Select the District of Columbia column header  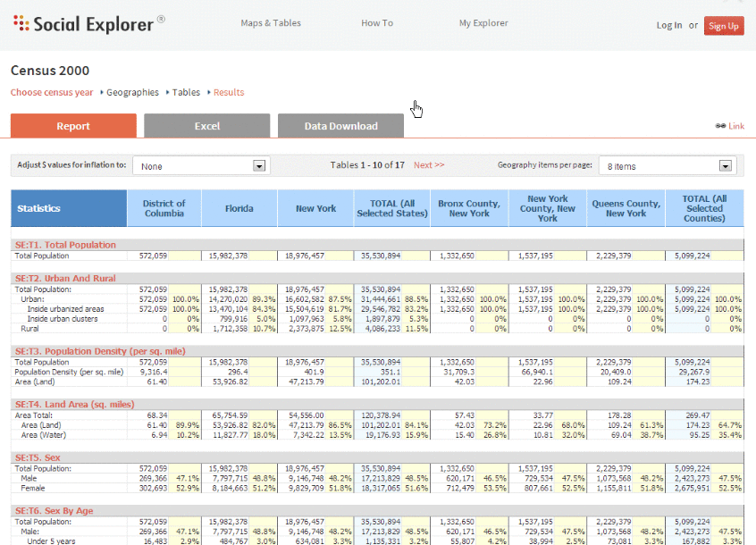164,208
